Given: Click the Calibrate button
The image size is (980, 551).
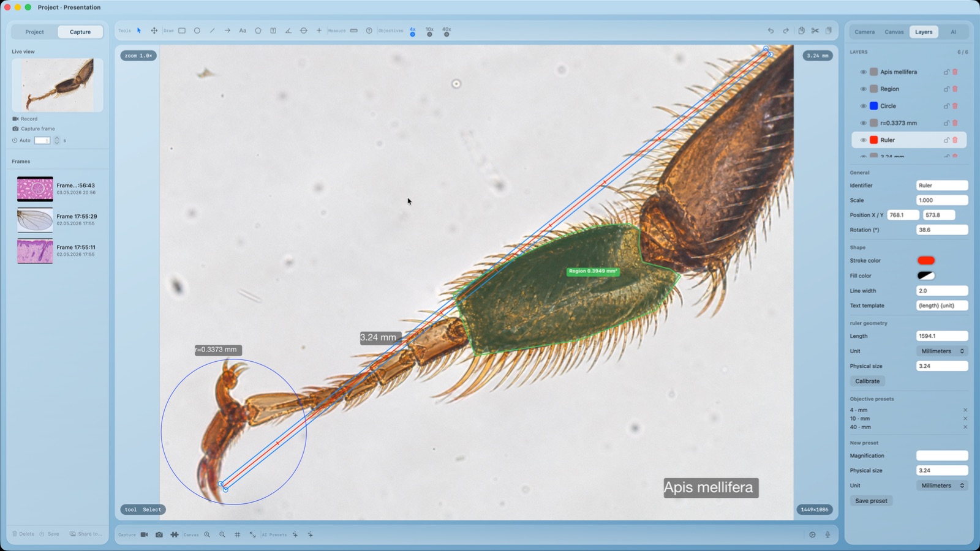Looking at the screenshot, I should coord(867,381).
